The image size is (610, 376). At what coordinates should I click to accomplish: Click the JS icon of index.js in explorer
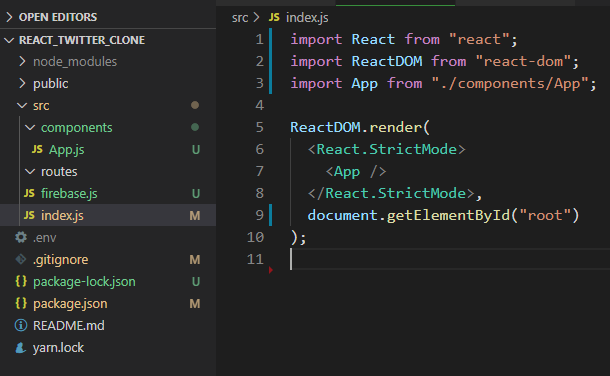(29, 215)
